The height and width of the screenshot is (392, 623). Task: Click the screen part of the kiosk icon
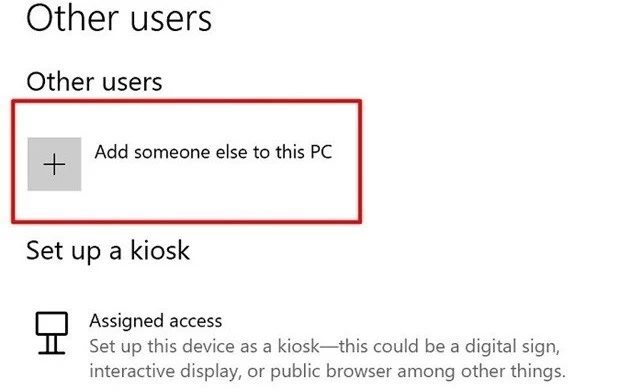[x=51, y=323]
